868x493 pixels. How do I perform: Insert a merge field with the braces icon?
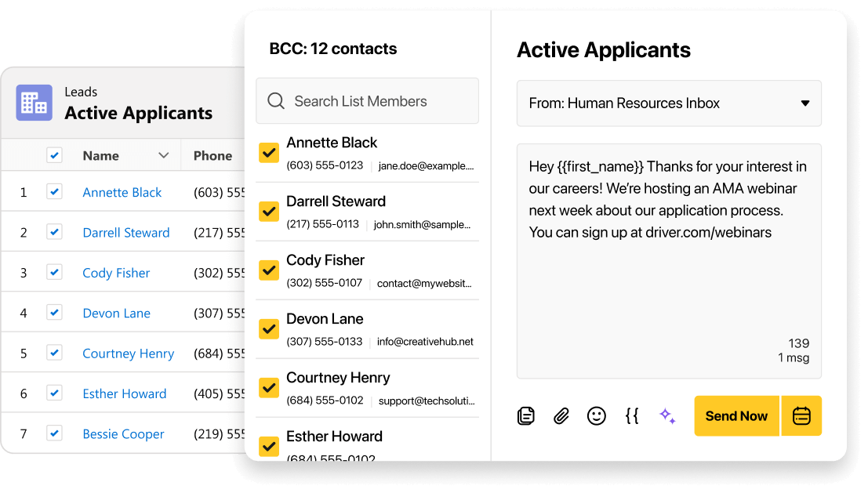click(x=632, y=415)
